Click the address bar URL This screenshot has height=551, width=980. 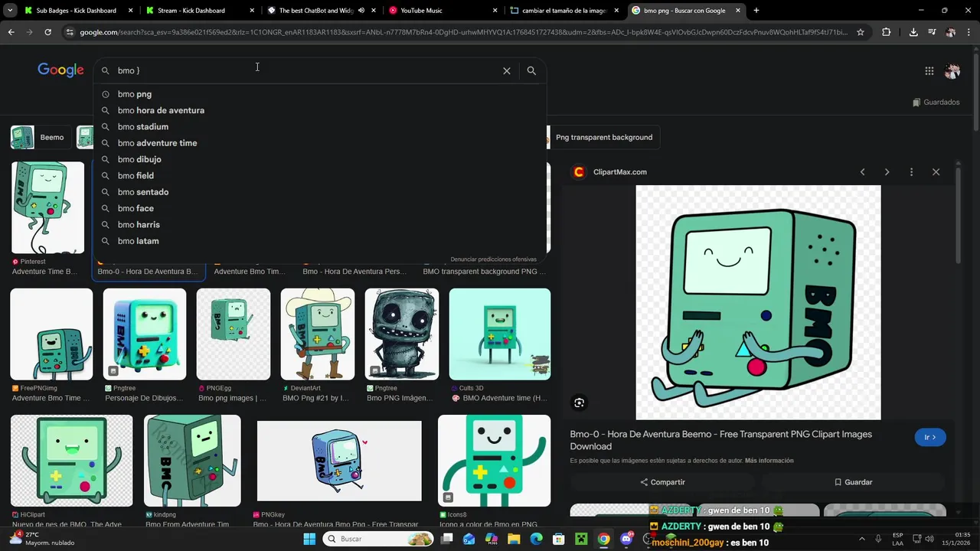point(463,32)
